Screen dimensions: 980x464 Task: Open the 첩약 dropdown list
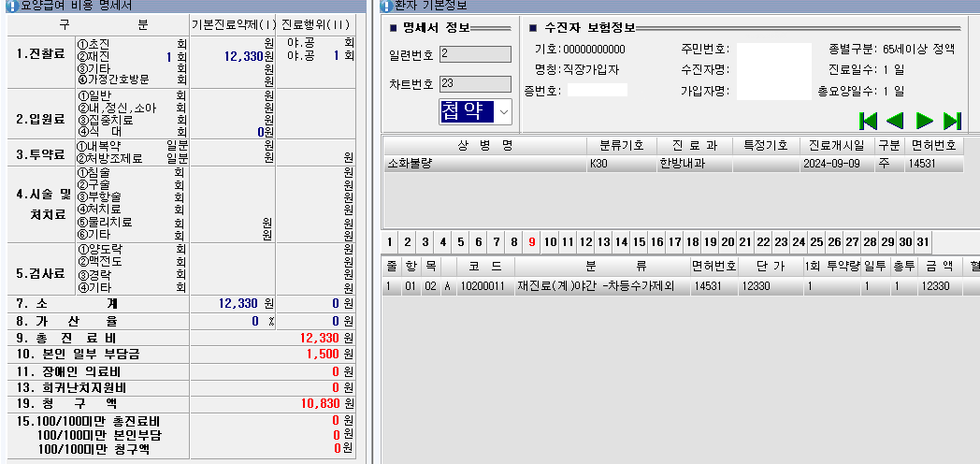click(x=505, y=112)
